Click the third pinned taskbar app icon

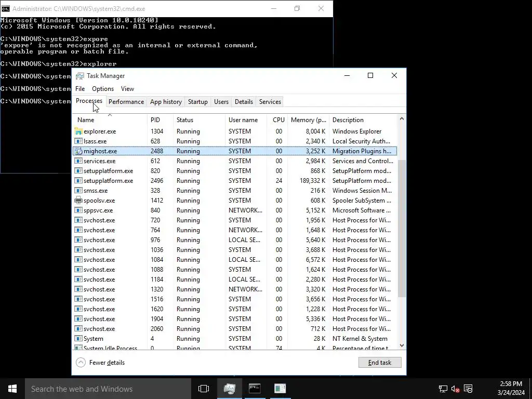point(280,389)
